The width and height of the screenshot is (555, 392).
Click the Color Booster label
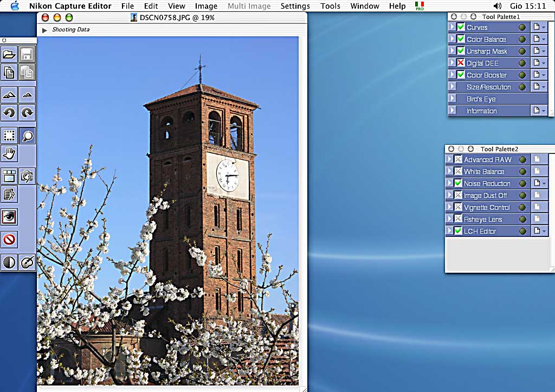coord(486,75)
